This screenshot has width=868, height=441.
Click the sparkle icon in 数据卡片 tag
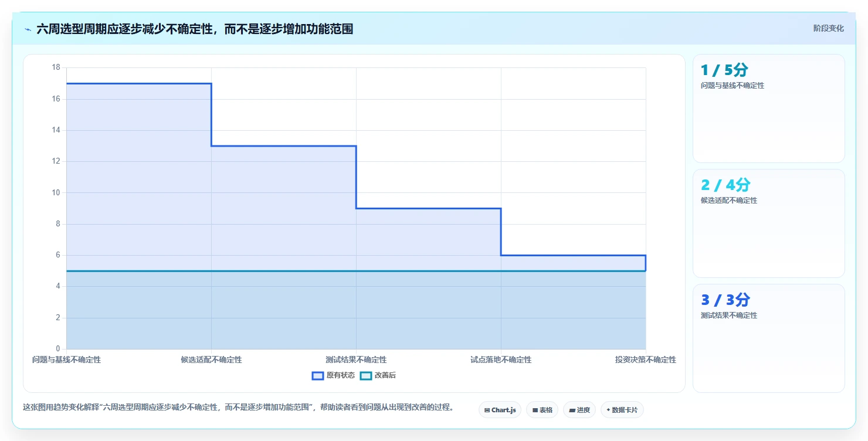pos(608,411)
